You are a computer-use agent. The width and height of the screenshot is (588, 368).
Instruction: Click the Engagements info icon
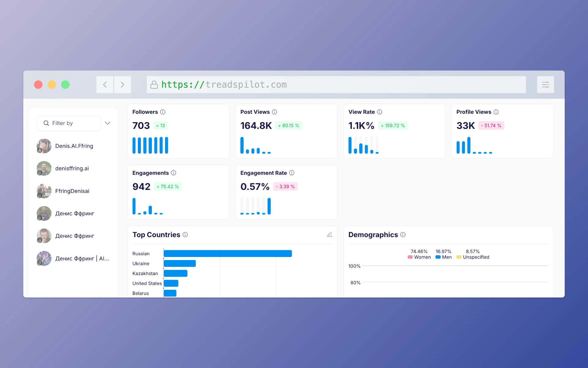tap(173, 173)
